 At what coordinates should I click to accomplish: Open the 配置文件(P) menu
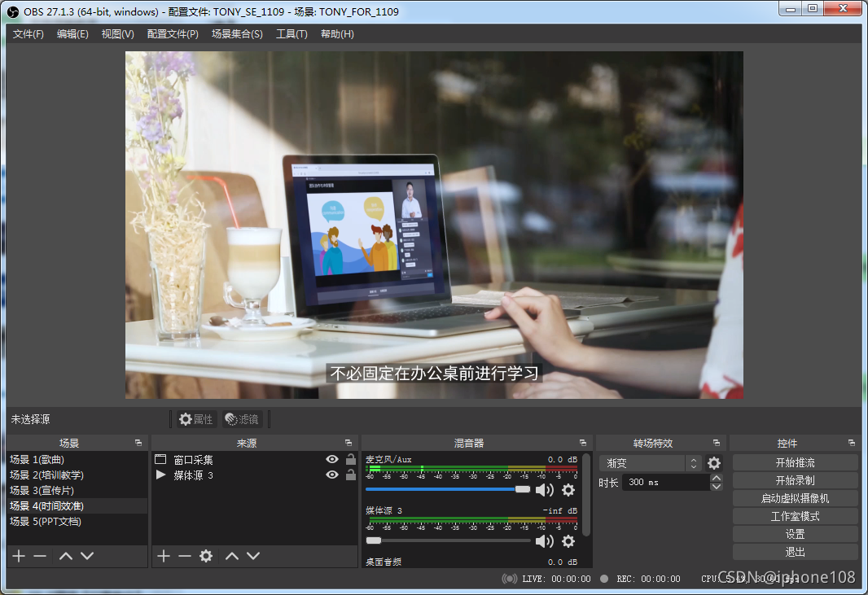point(173,34)
